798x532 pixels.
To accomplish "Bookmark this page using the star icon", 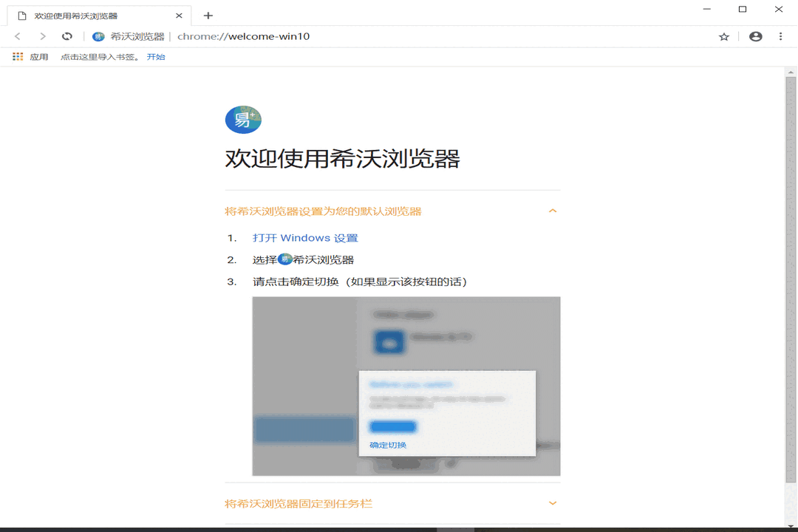I will coord(724,35).
